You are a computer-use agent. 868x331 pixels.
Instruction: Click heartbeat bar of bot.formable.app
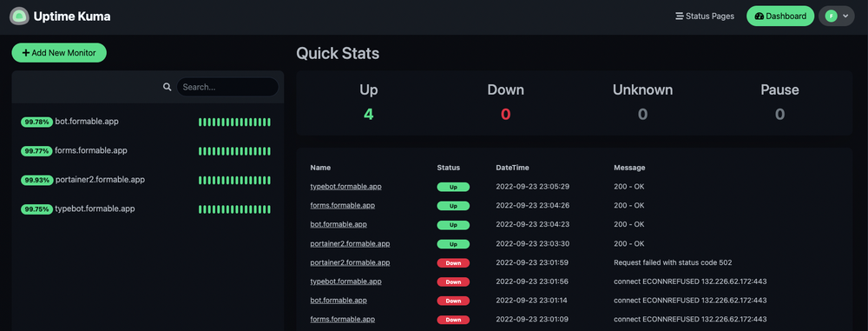(x=234, y=122)
